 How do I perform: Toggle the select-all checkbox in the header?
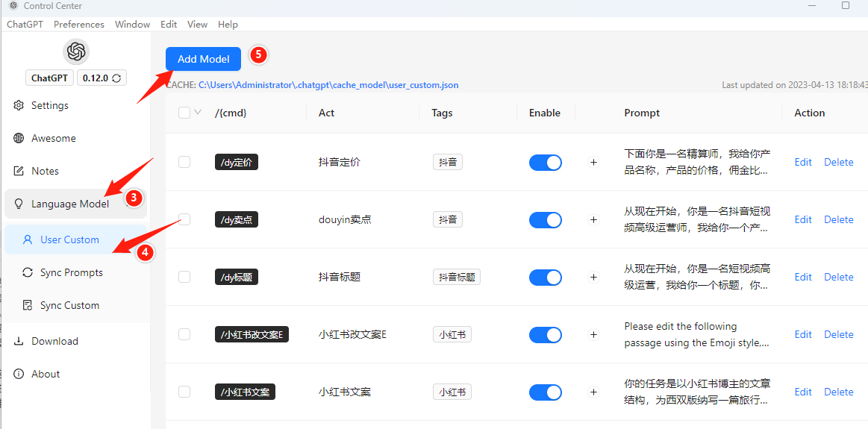pos(184,113)
